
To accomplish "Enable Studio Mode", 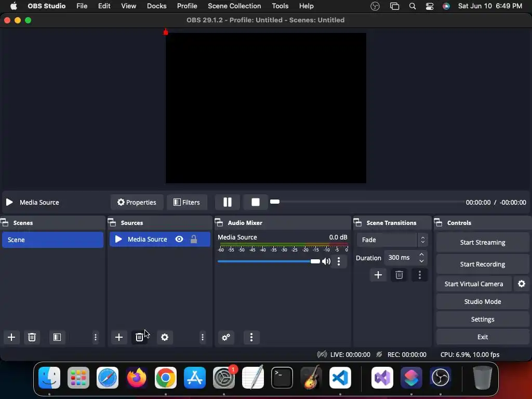I will pyautogui.click(x=483, y=301).
